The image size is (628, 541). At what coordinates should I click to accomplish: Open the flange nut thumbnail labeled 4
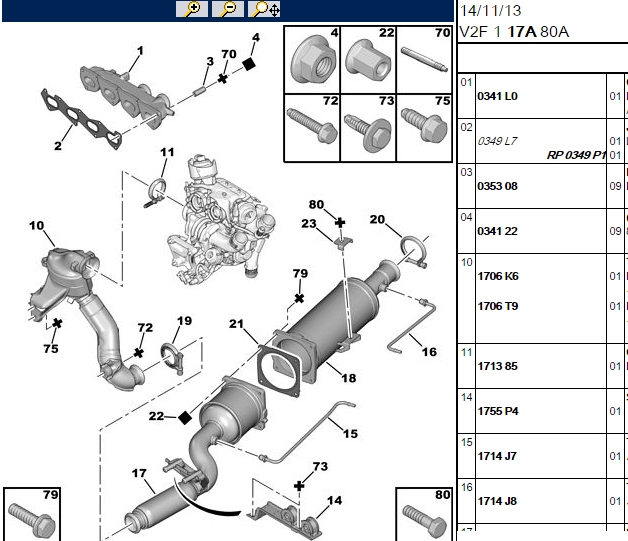pyautogui.click(x=312, y=60)
